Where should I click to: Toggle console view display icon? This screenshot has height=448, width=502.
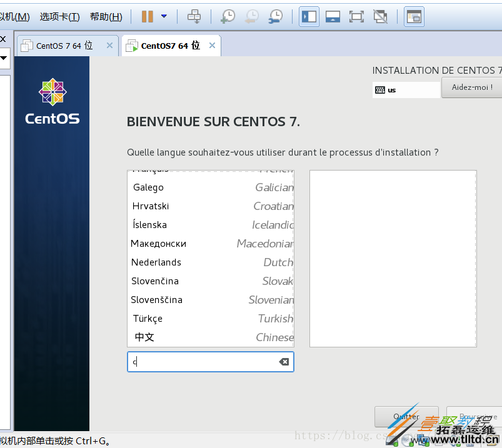(x=333, y=17)
